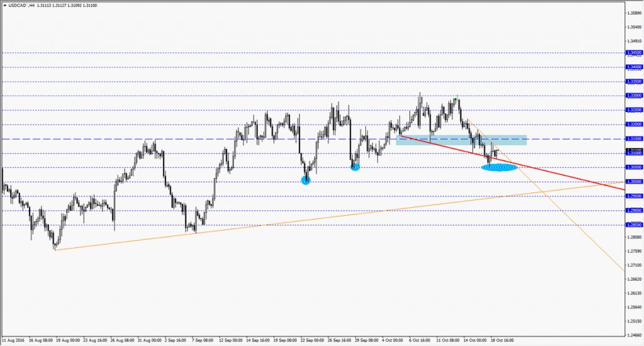Click the 12 Sep 00:00 time axis label

click(x=231, y=341)
